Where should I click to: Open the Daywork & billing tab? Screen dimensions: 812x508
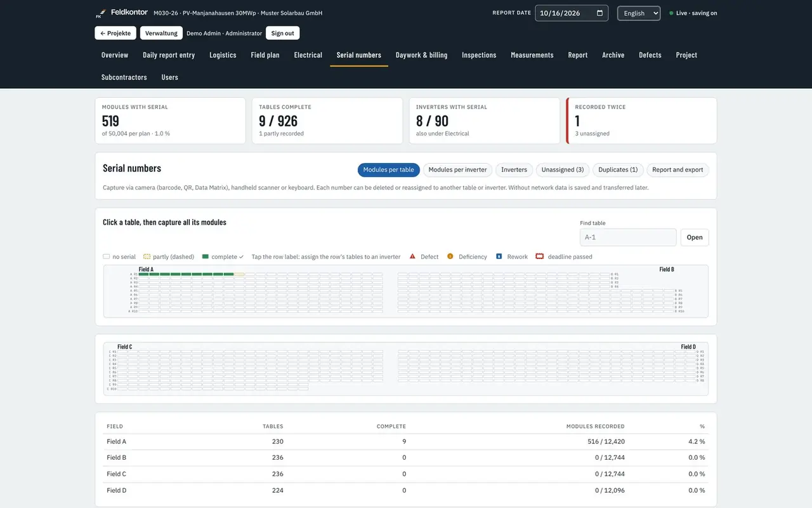click(x=422, y=55)
